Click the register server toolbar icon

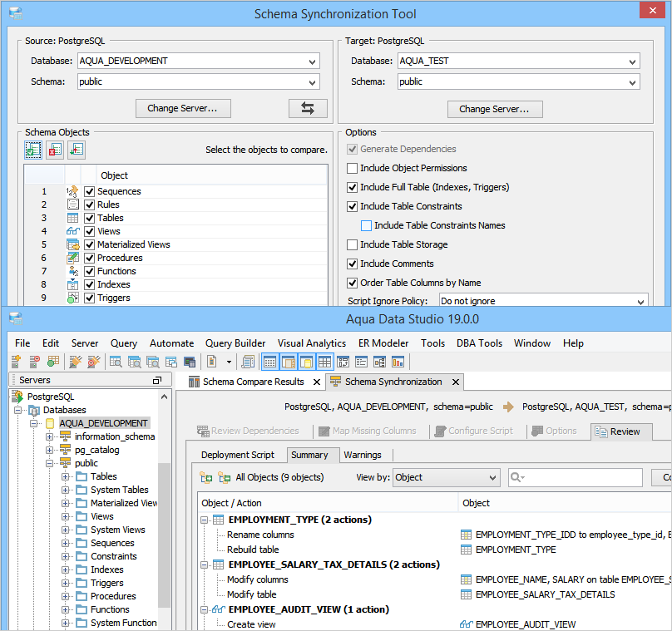click(x=17, y=362)
